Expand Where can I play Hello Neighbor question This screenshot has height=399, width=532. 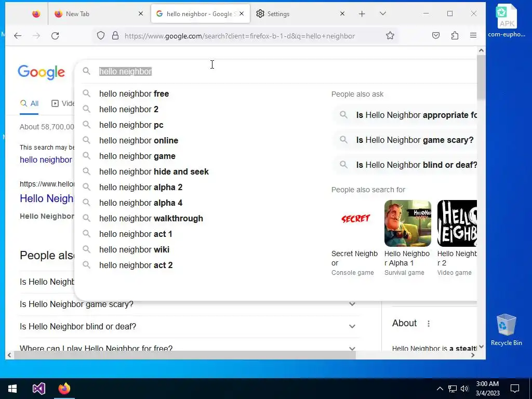coord(352,348)
